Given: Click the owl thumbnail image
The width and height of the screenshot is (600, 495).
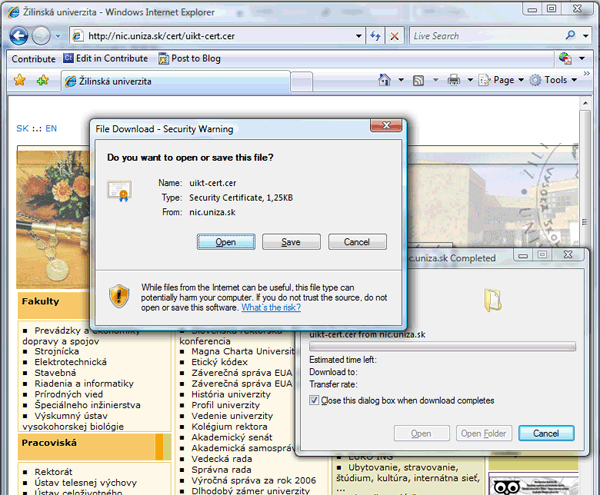Looking at the screenshot, I should click(x=533, y=484).
